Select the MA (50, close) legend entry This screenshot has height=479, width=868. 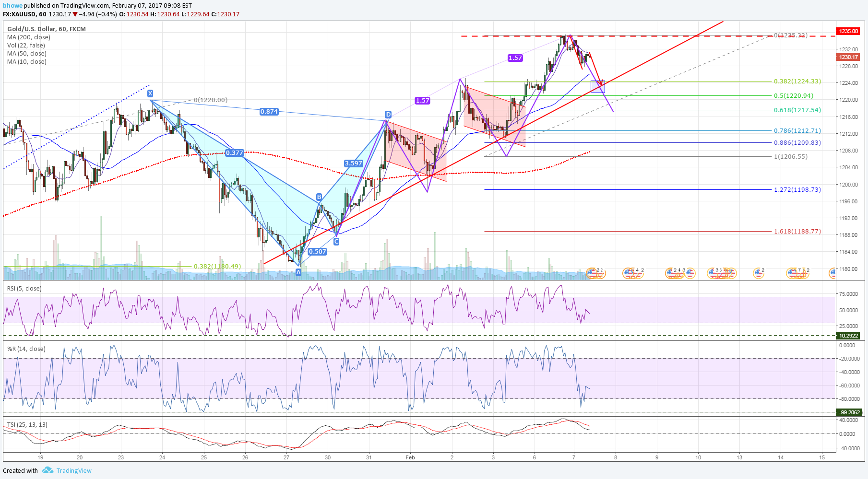tap(27, 53)
